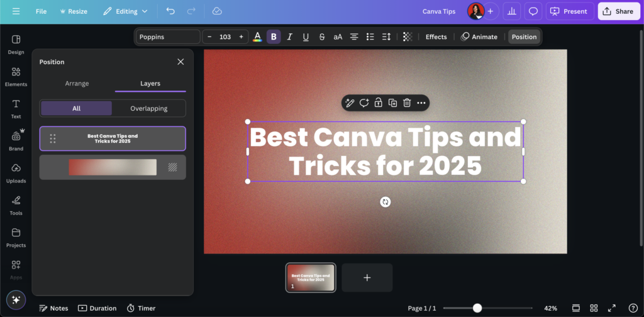Image resolution: width=644 pixels, height=317 pixels.
Task: Open the analytics insights chart icon
Action: point(512,11)
